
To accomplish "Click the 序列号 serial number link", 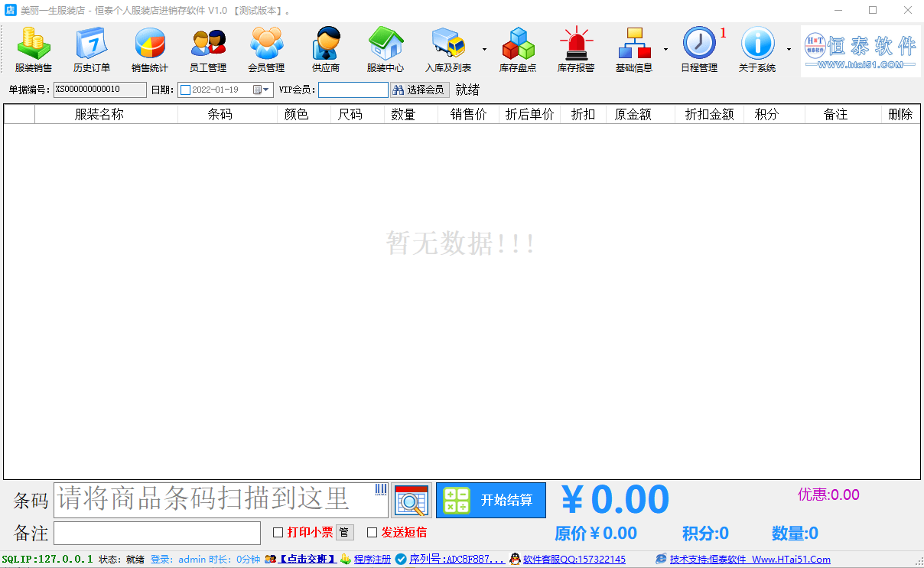I will (457, 560).
